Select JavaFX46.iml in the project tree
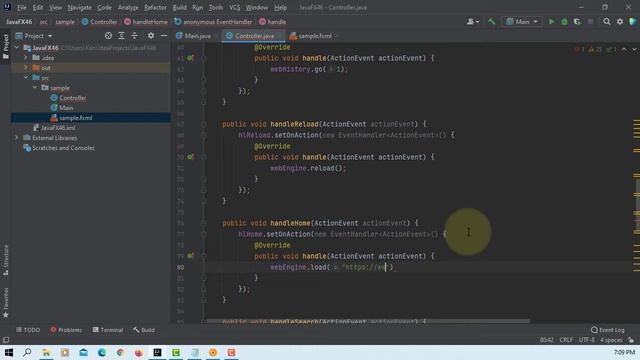 58,128
